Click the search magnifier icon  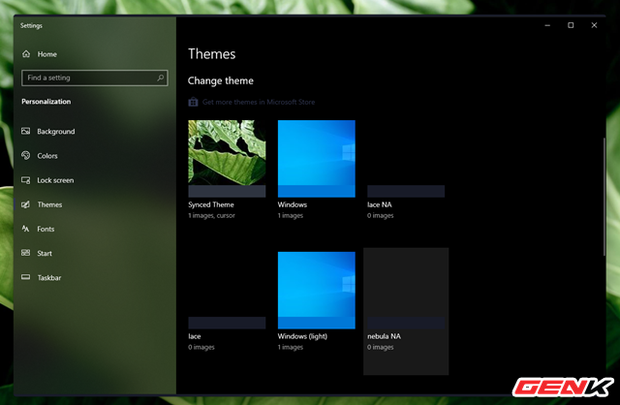pos(160,77)
